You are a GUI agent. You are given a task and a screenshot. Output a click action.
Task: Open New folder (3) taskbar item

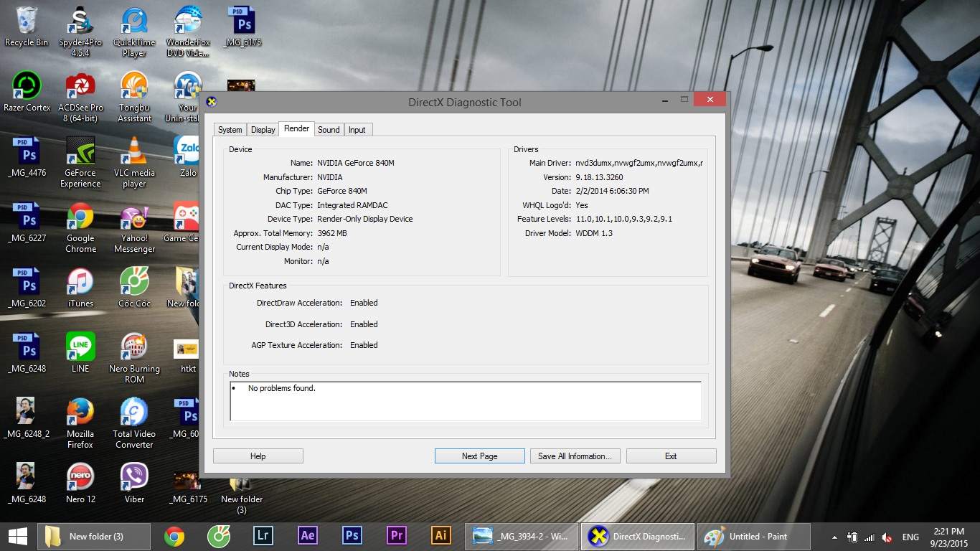(93, 536)
